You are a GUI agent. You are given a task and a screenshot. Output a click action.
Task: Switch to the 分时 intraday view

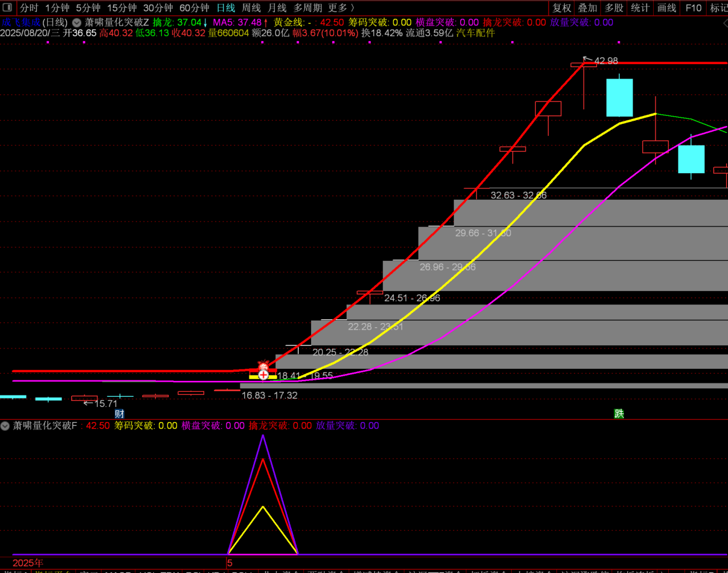click(29, 8)
